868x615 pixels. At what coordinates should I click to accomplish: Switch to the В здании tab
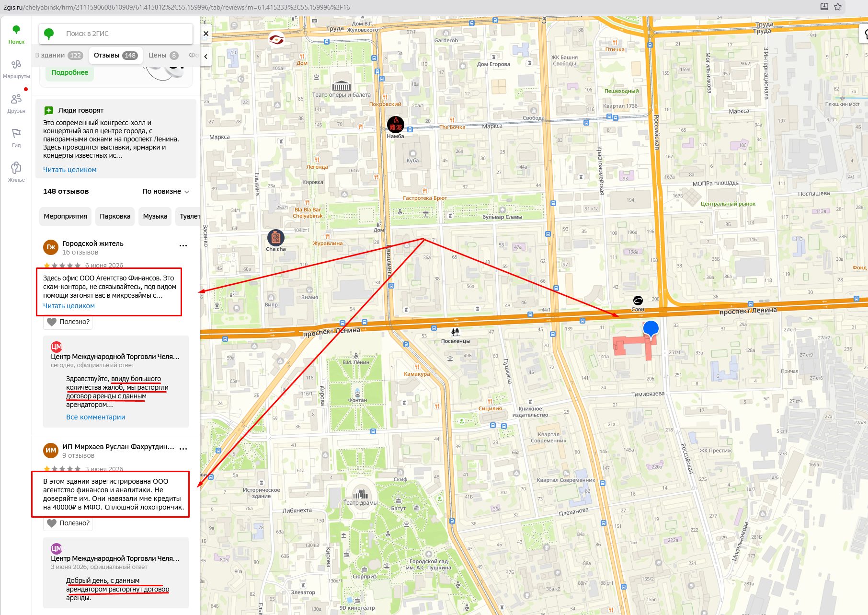point(58,55)
